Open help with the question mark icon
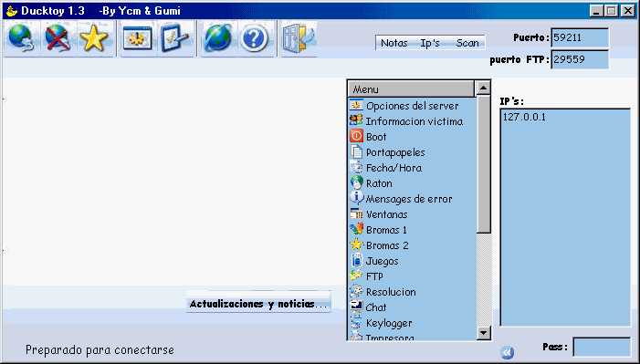Screen dimensions: 640x364 pos(254,38)
